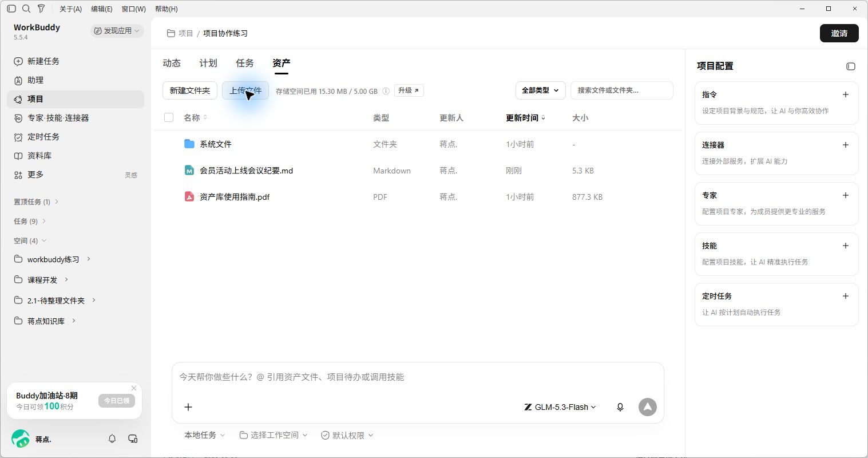Open the 助理 assistant page
Viewport: 868px width, 458px height.
[76, 80]
